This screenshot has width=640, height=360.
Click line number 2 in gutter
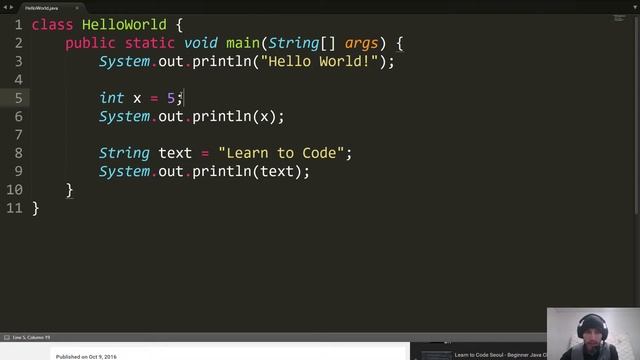click(18, 43)
